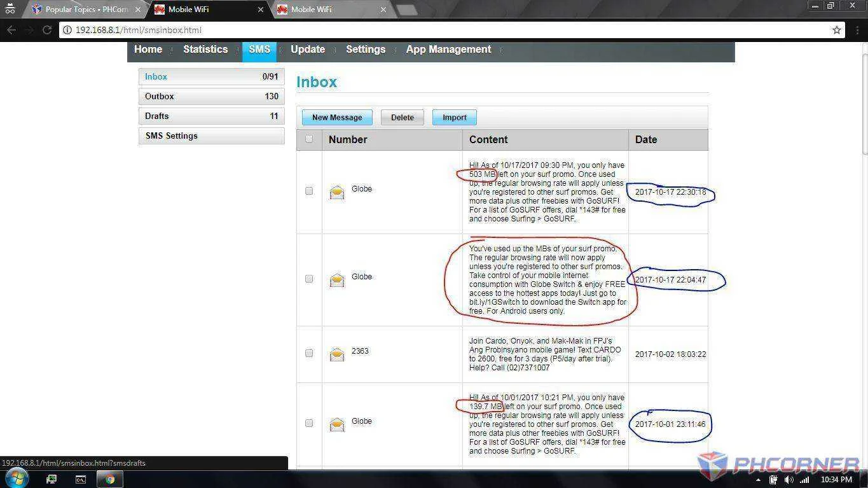Show hidden system tray icons
868x488 pixels.
pos(758,480)
